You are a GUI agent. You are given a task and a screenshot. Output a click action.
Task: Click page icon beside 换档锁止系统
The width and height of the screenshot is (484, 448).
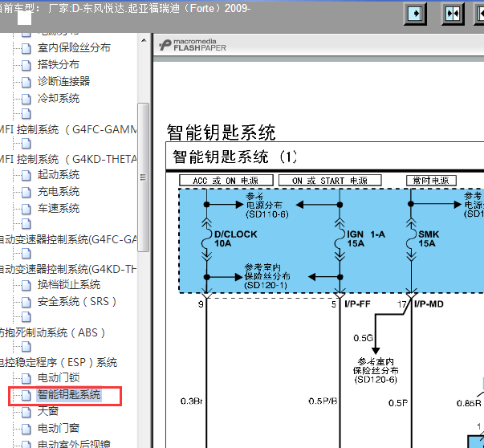(x=26, y=286)
